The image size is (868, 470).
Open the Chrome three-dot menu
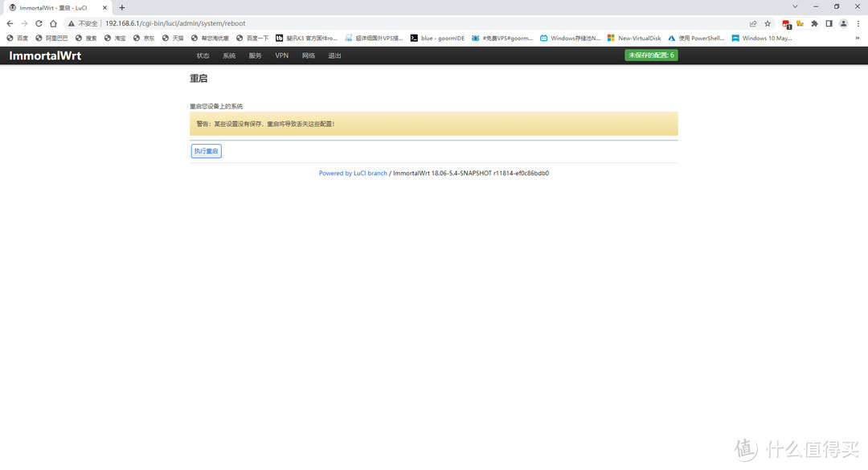click(x=858, y=23)
